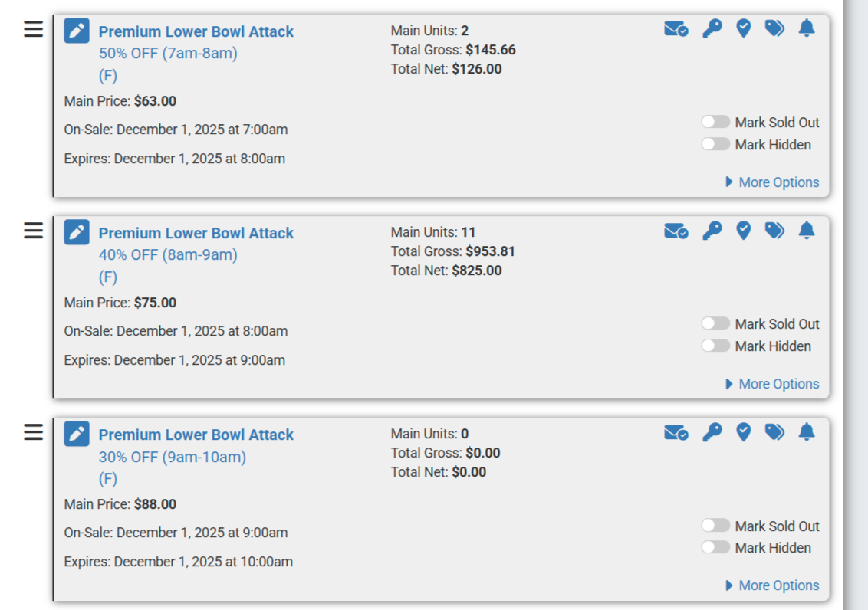Screen dimensions: 868x610
Task: Expand More Options on 50% OFF ticket
Action: [x=772, y=182]
